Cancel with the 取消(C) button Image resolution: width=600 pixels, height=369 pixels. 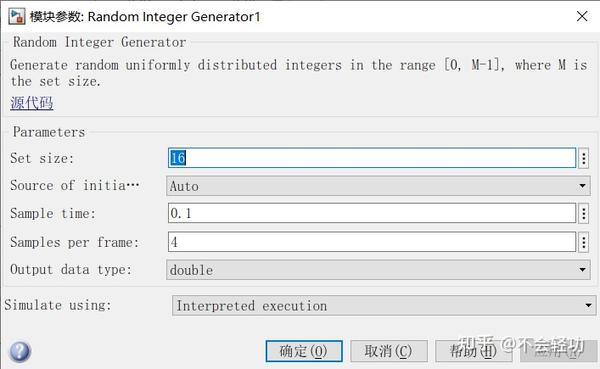tap(388, 351)
